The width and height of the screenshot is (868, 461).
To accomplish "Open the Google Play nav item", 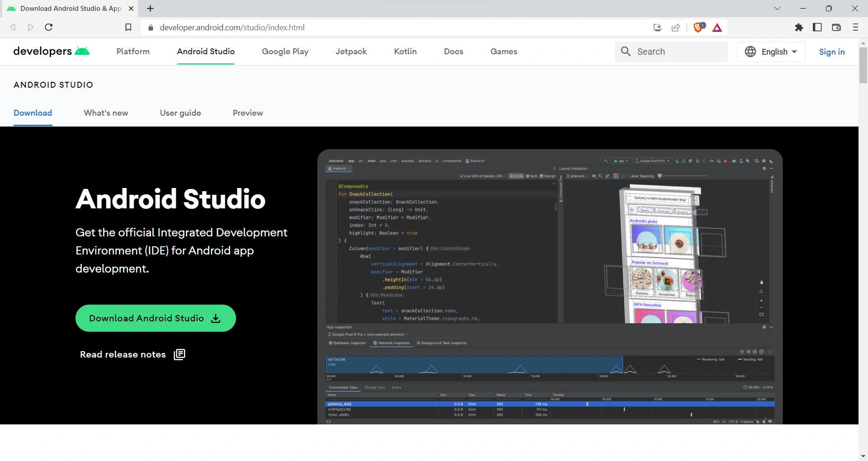I will pos(285,52).
